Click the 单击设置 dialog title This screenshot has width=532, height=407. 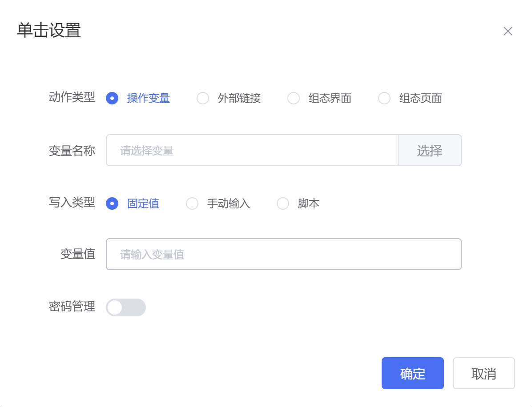pos(49,31)
